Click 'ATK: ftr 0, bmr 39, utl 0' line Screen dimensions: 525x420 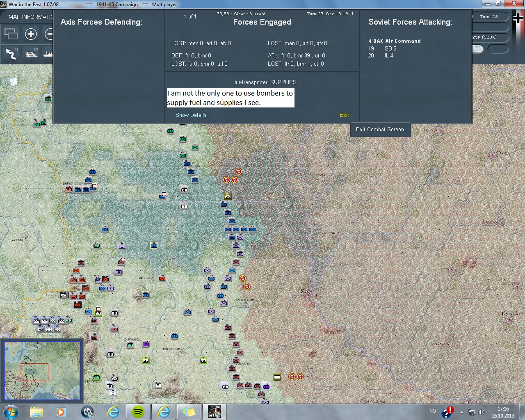tap(297, 55)
